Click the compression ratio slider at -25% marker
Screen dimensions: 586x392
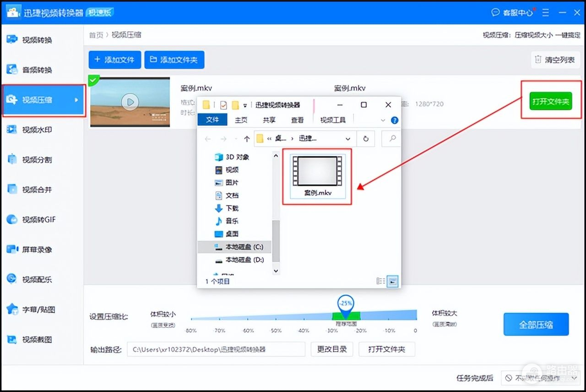point(346,315)
